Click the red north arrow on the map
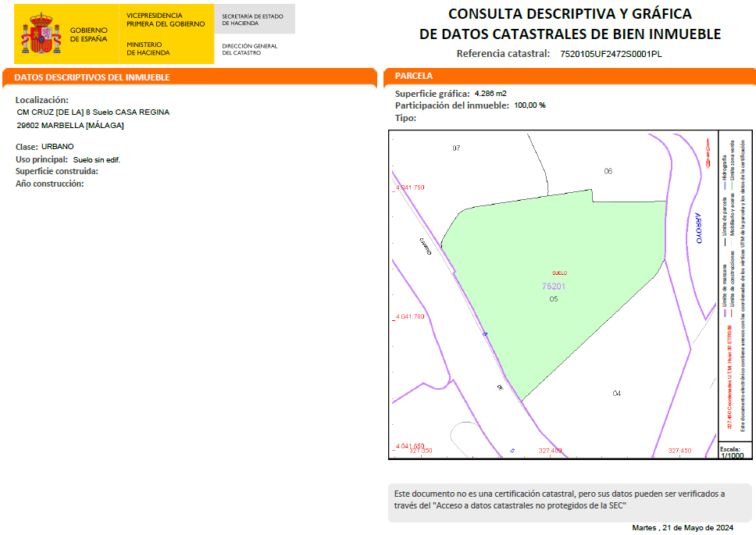This screenshot has width=756, height=535. (x=708, y=153)
